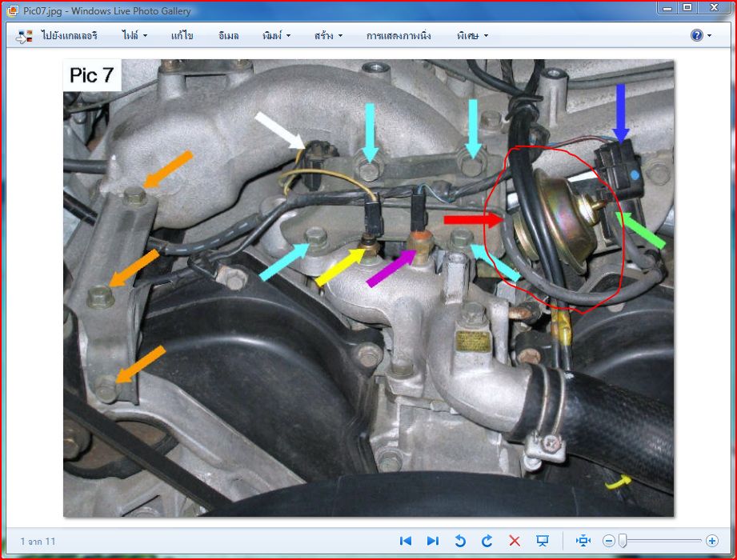Image resolution: width=737 pixels, height=560 pixels.
Task: Open the พิเศษ (Extras) dropdown
Action: [x=472, y=36]
